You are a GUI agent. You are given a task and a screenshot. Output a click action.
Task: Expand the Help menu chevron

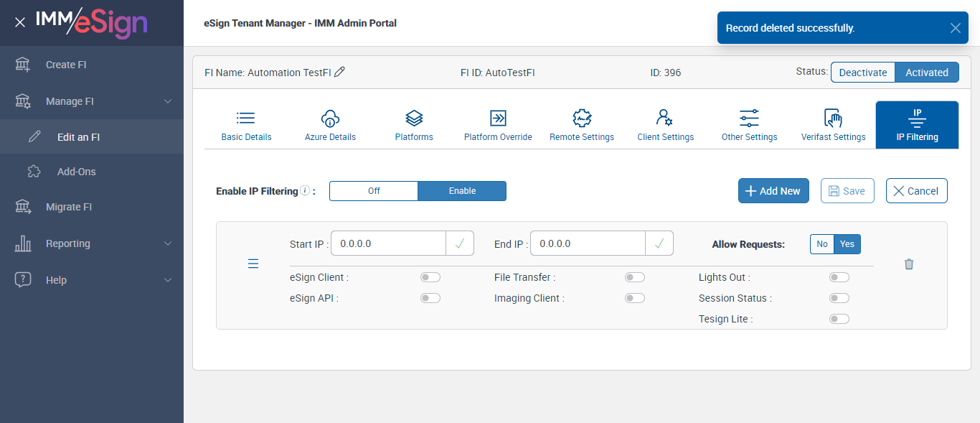168,280
